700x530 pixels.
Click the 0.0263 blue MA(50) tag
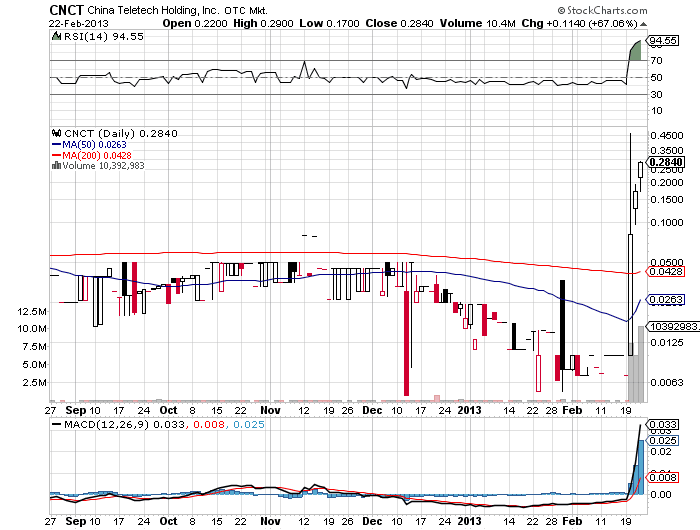pyautogui.click(x=666, y=299)
